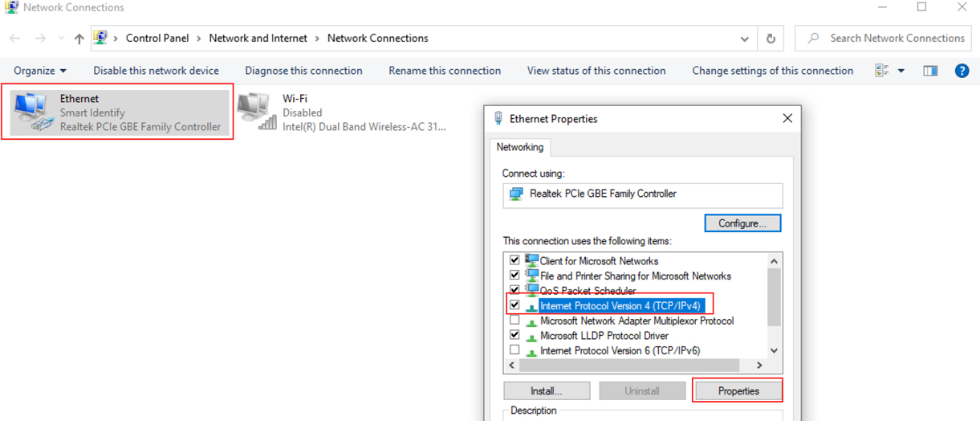Check Microsoft Network Adapter Multiplexor Protocol
The height and width of the screenshot is (421, 980).
(x=514, y=320)
